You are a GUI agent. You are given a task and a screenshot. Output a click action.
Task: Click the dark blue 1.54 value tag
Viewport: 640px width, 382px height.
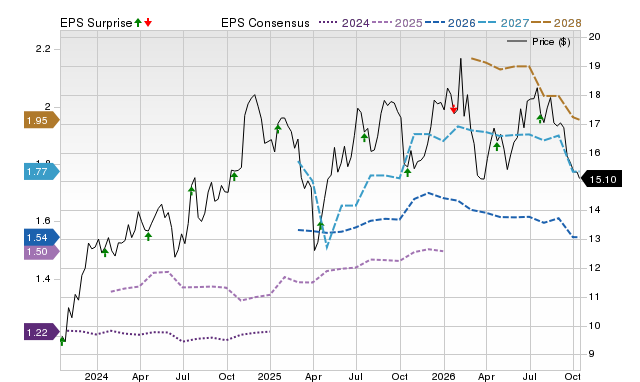[42, 238]
